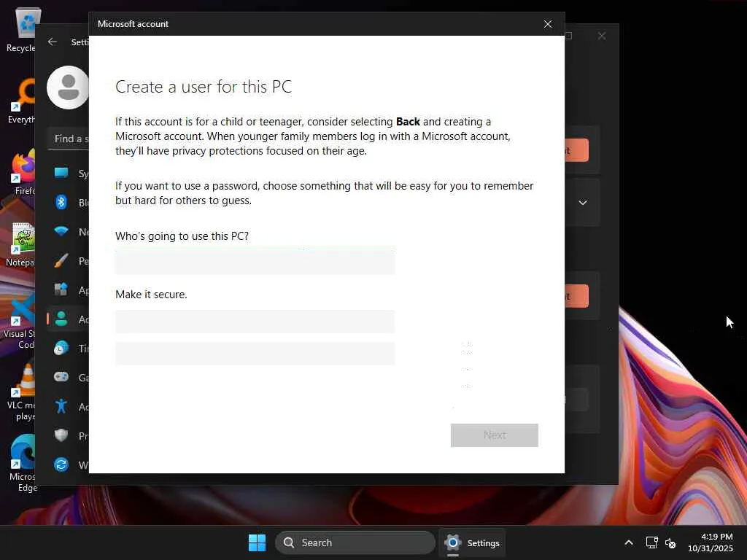This screenshot has height=560, width=747.
Task: Close the Microsoft account dialog
Action: pyautogui.click(x=548, y=24)
